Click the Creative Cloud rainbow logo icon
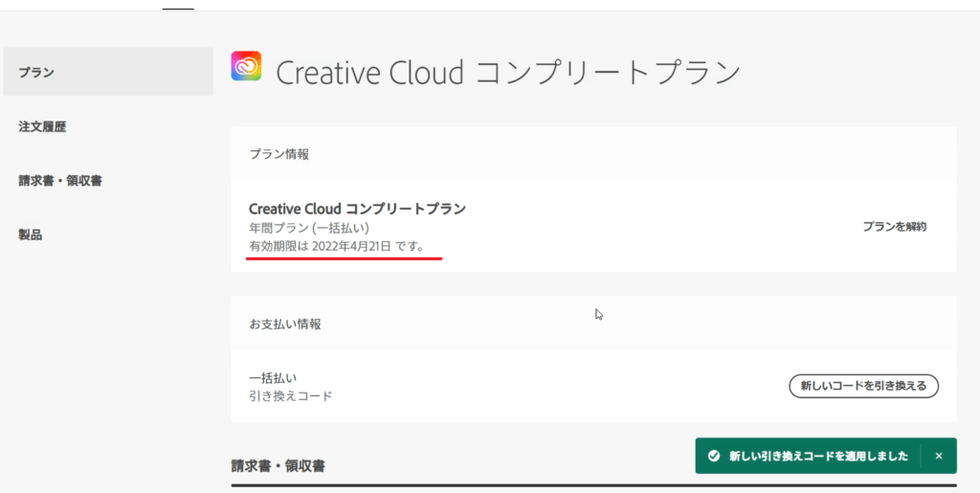 point(246,66)
